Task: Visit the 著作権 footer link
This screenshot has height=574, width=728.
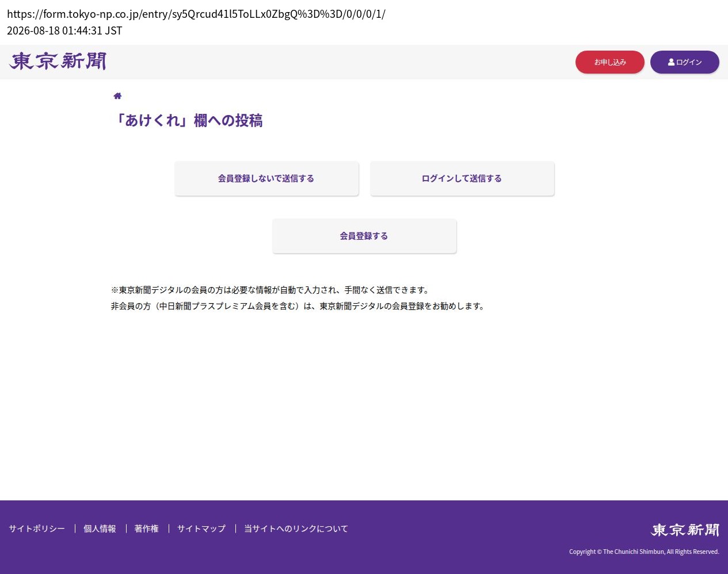Action: point(146,529)
